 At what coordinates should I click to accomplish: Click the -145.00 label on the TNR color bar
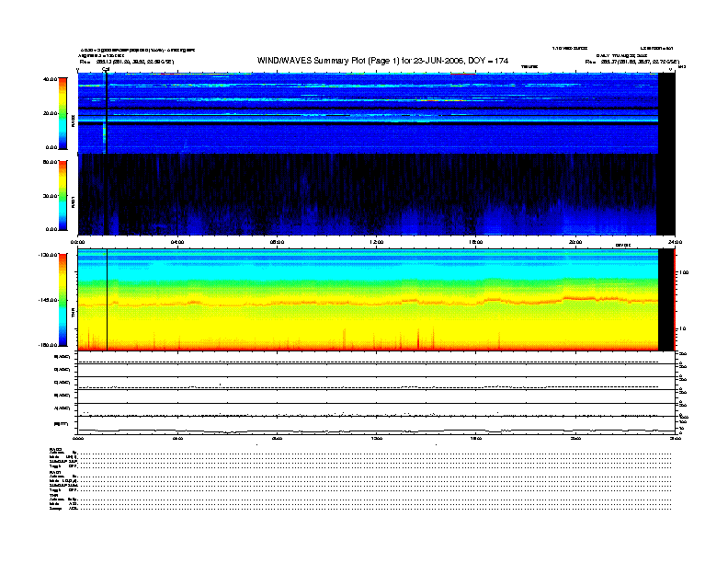[x=49, y=300]
